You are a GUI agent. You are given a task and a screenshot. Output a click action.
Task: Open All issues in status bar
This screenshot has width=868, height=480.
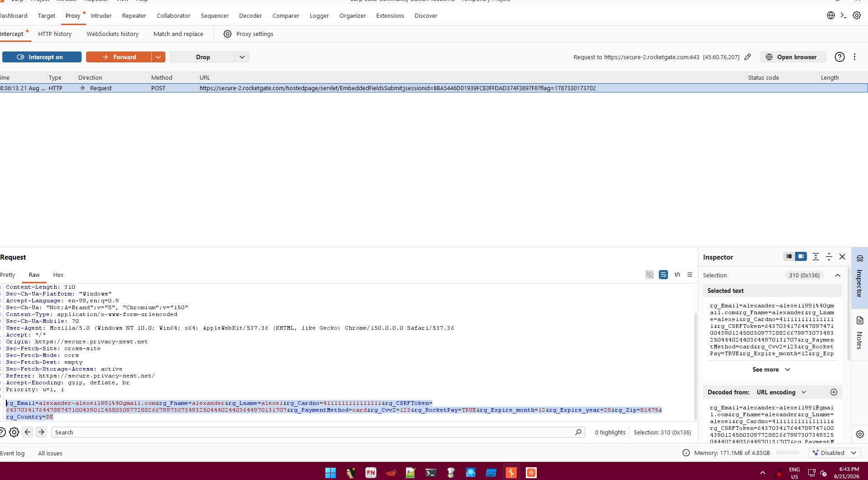[50, 453]
